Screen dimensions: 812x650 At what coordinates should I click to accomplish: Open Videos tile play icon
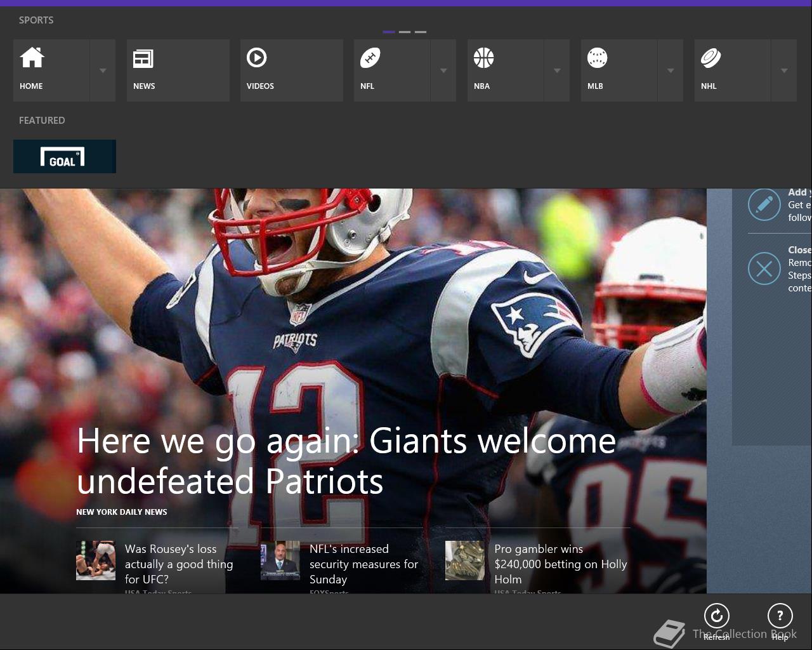256,58
